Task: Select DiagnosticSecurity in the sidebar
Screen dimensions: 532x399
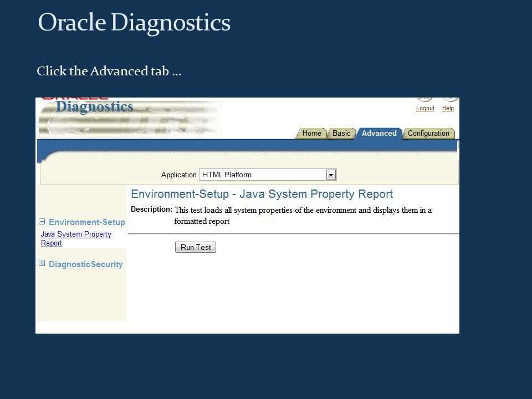Action: [85, 264]
